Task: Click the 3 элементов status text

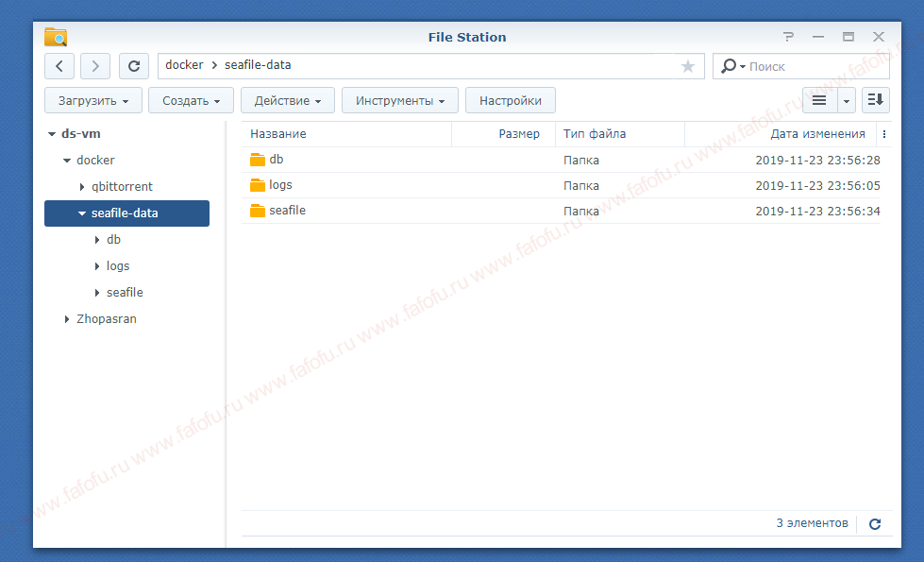Action: pos(812,523)
